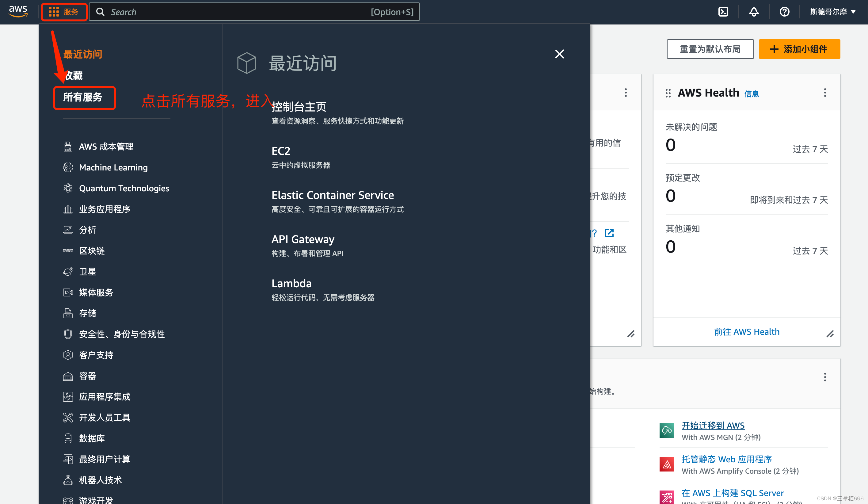Open EC2 from recently visited
The width and height of the screenshot is (868, 504).
pyautogui.click(x=281, y=151)
